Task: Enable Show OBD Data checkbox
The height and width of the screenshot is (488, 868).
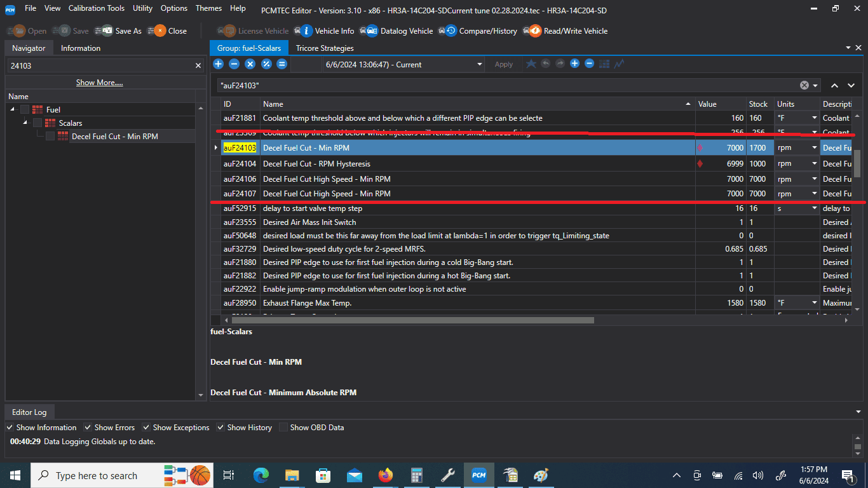Action: 283,428
